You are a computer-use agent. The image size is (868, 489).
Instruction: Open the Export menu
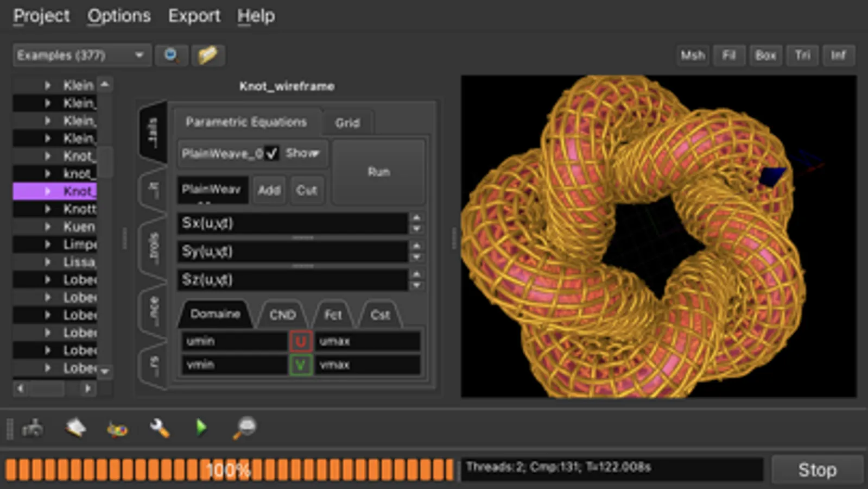point(194,16)
